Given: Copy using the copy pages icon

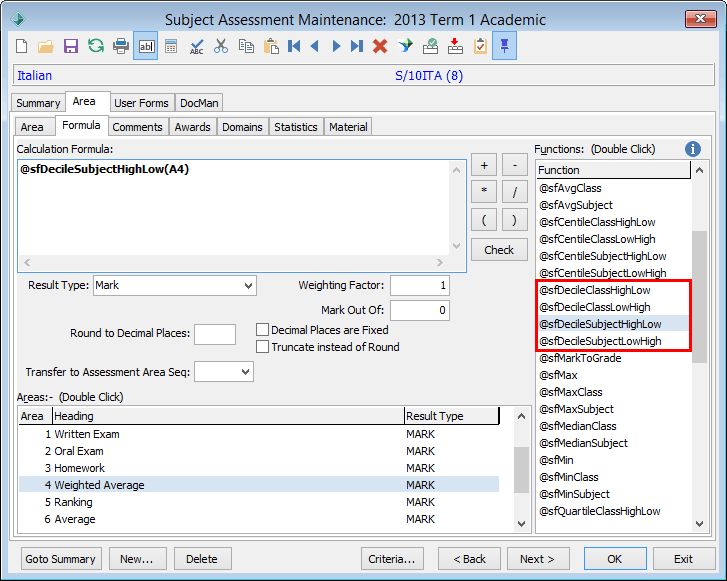Looking at the screenshot, I should click(246, 46).
